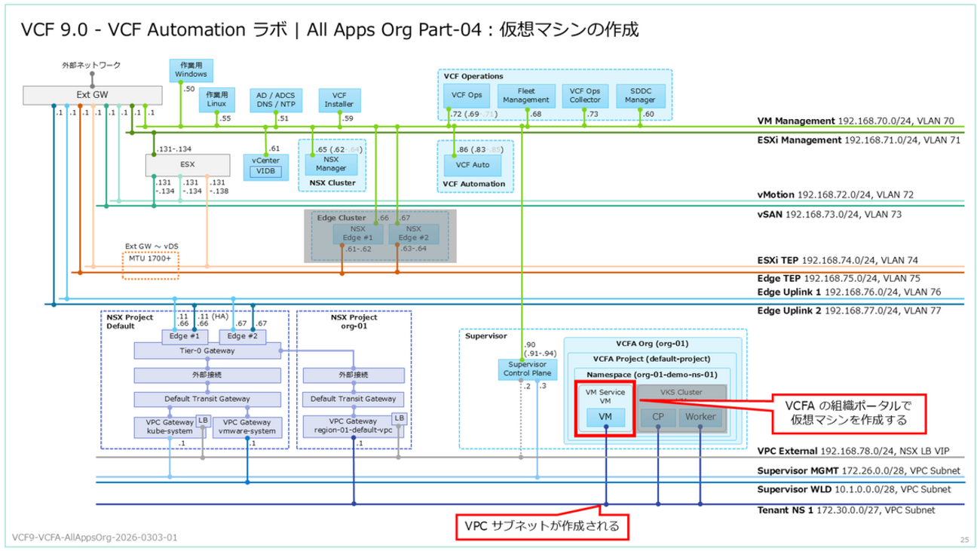This screenshot has height=551, width=980.
Task: Click the Supervisor group heading
Action: 487,336
